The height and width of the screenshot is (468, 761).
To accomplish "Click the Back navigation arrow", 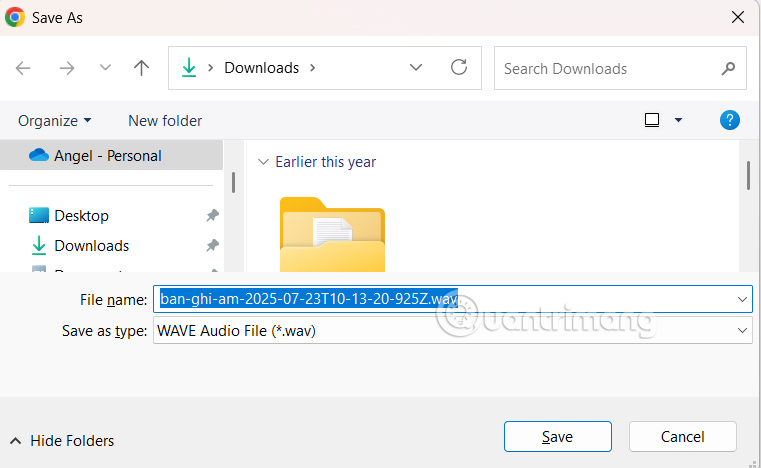I will (23, 68).
